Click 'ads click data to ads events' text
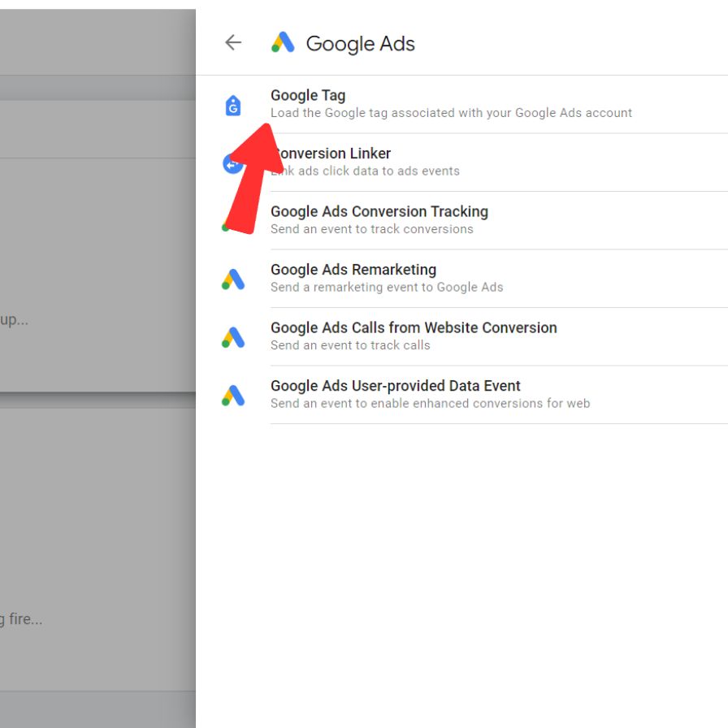This screenshot has height=728, width=728. click(379, 171)
